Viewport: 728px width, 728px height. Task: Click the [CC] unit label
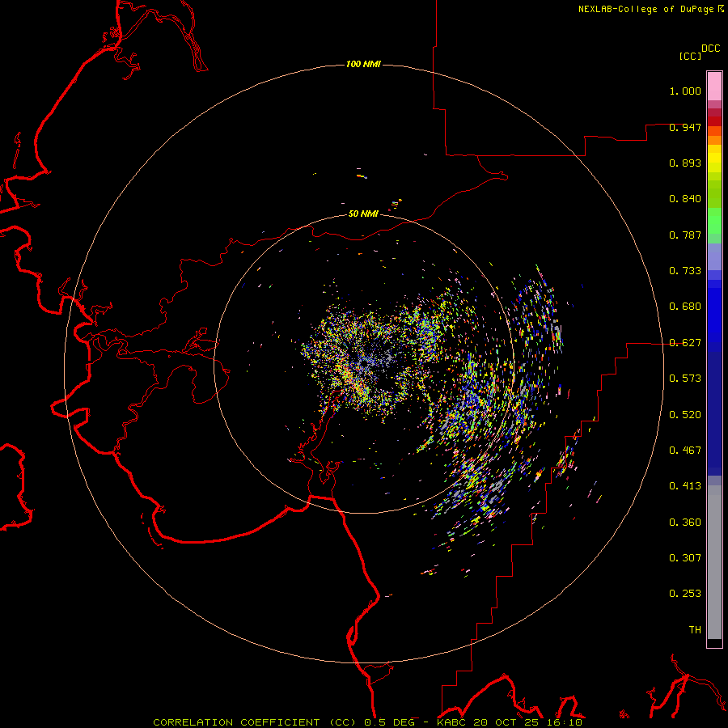(x=690, y=56)
